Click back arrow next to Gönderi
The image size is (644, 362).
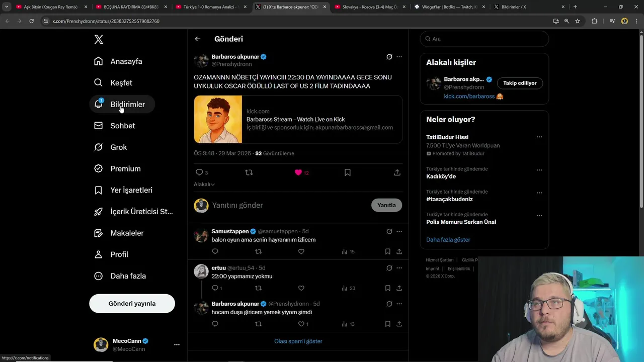[198, 39]
